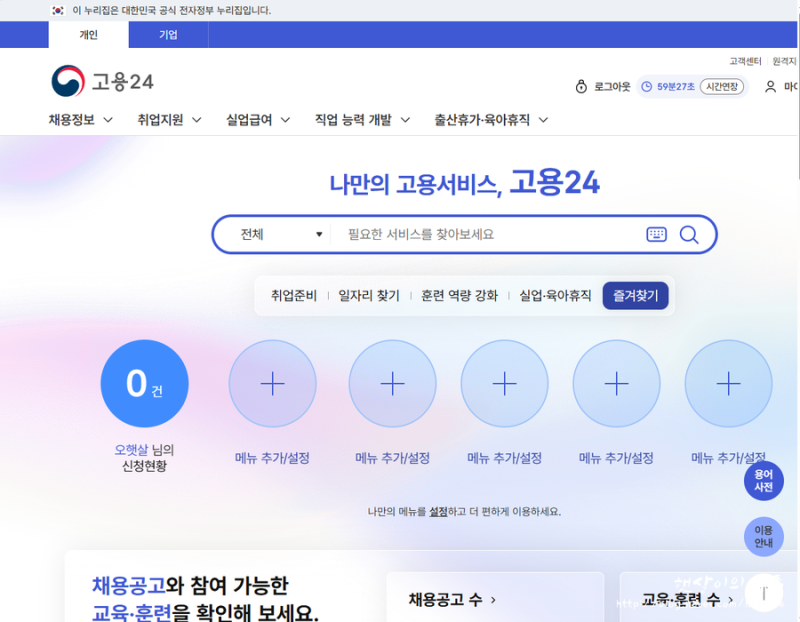800x622 pixels.
Task: Click the fifth plus circle to add menu
Action: tap(729, 384)
